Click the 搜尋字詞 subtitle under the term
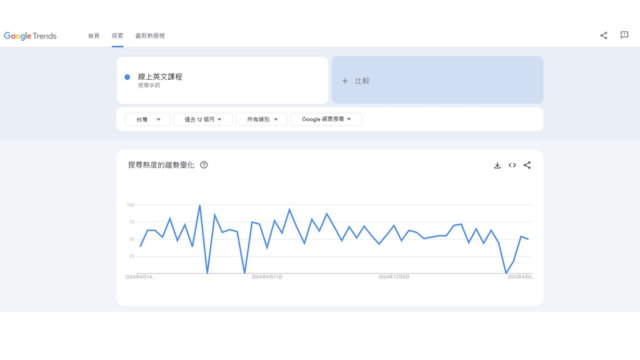Viewport: 640px width, 360px height. [149, 85]
